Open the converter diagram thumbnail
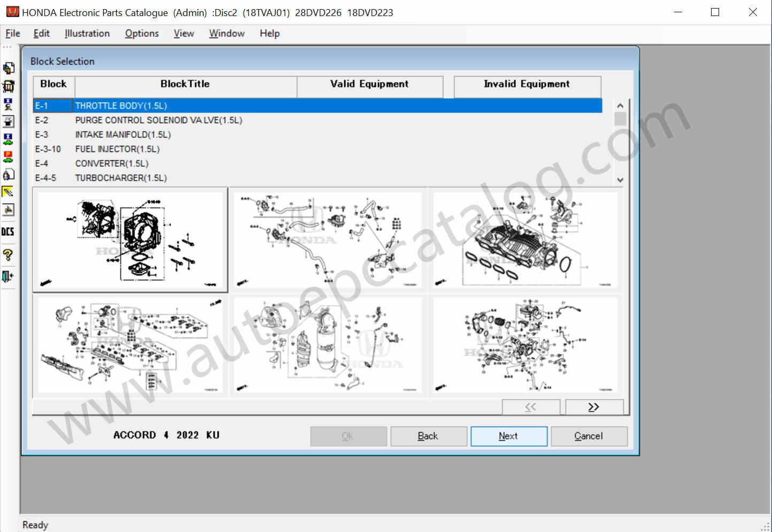772x532 pixels. click(x=328, y=345)
